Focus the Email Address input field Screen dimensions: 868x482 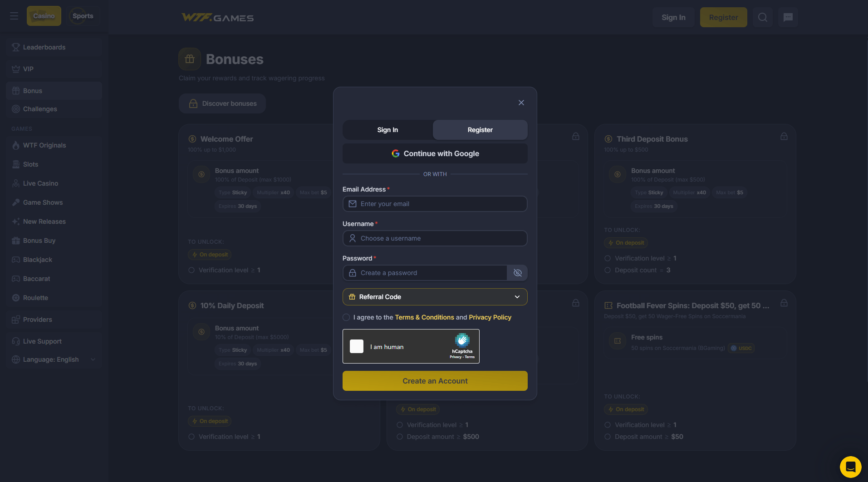click(435, 204)
